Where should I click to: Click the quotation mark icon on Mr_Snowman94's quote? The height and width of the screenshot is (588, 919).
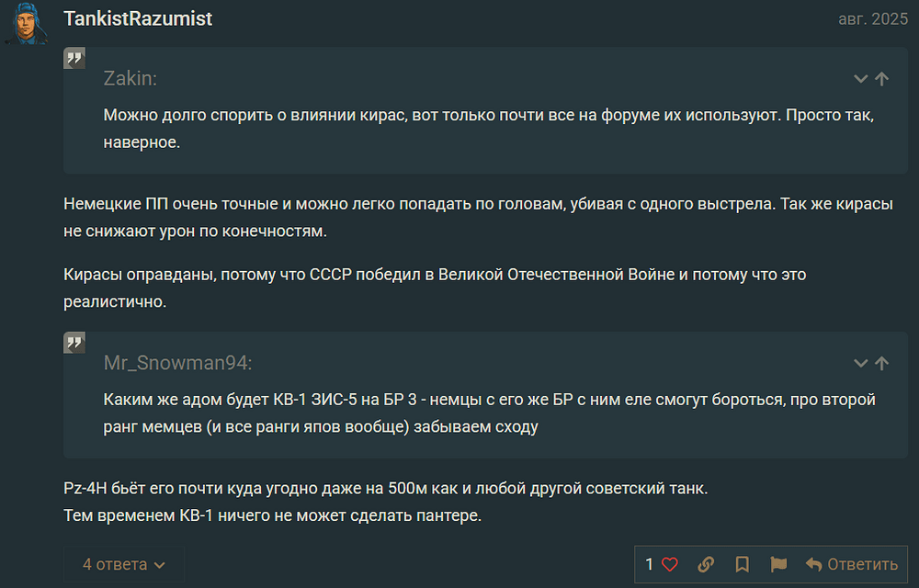[74, 344]
